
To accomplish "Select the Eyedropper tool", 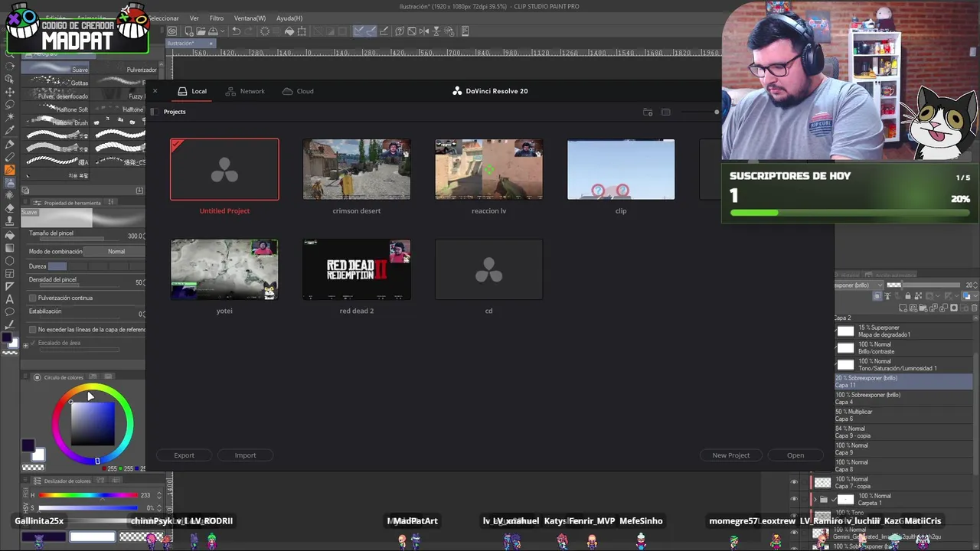I will (x=9, y=129).
